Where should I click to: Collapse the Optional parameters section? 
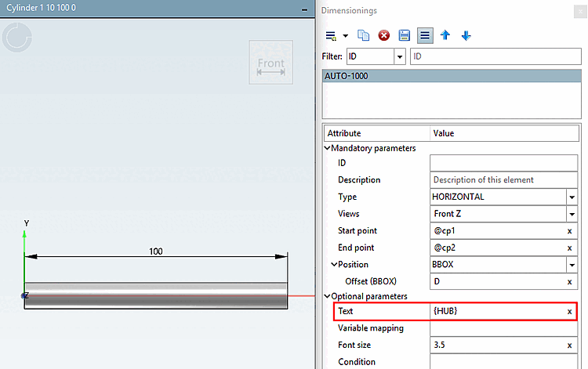coord(327,296)
